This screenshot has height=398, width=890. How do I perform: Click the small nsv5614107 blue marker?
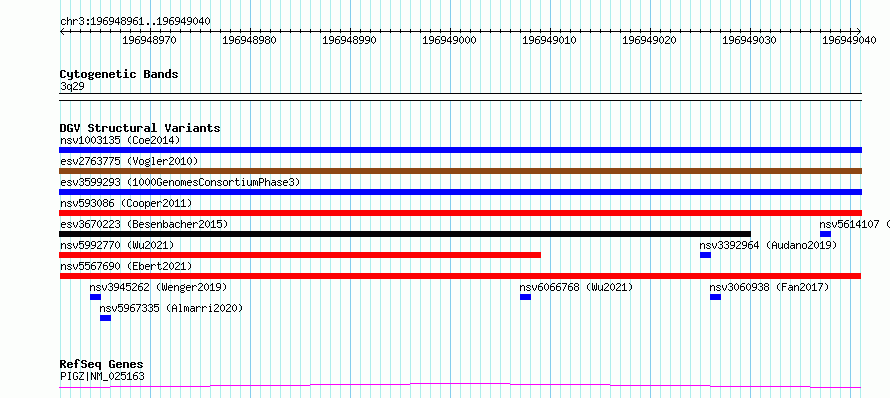coord(825,234)
